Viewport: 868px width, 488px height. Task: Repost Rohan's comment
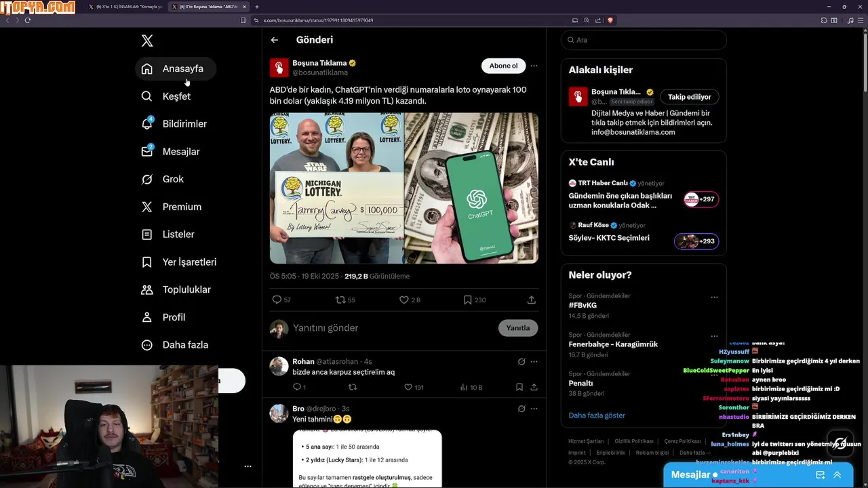tap(352, 387)
